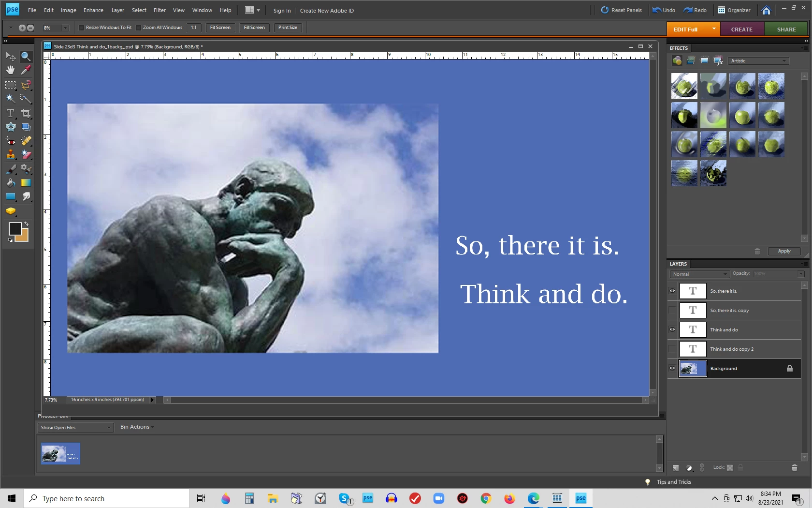The height and width of the screenshot is (508, 812).
Task: Enable Zoom All Windows checkbox
Action: tap(138, 28)
